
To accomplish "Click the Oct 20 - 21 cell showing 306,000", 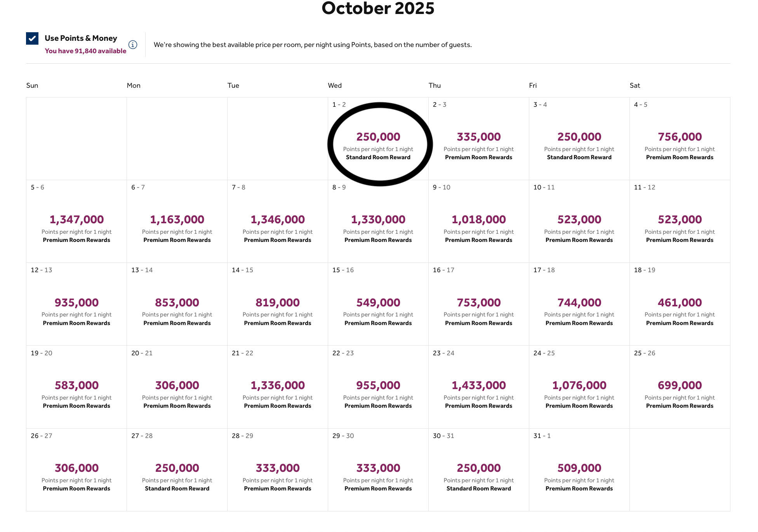I will [177, 387].
